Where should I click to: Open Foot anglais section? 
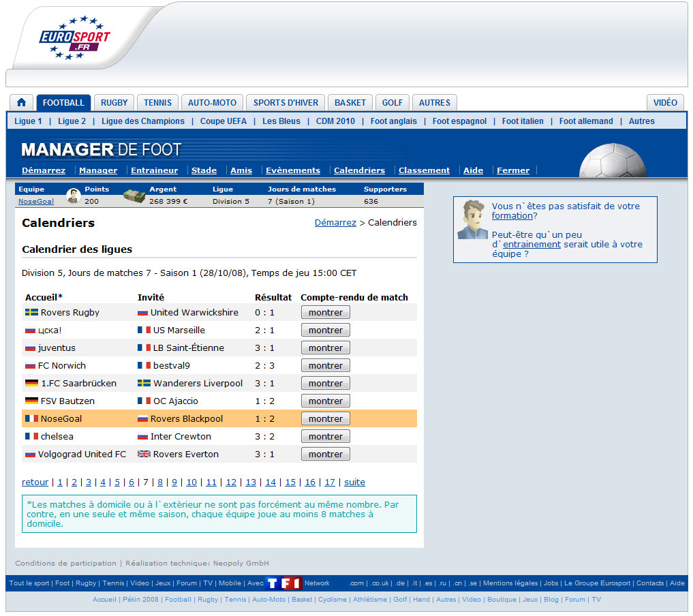[x=393, y=121]
